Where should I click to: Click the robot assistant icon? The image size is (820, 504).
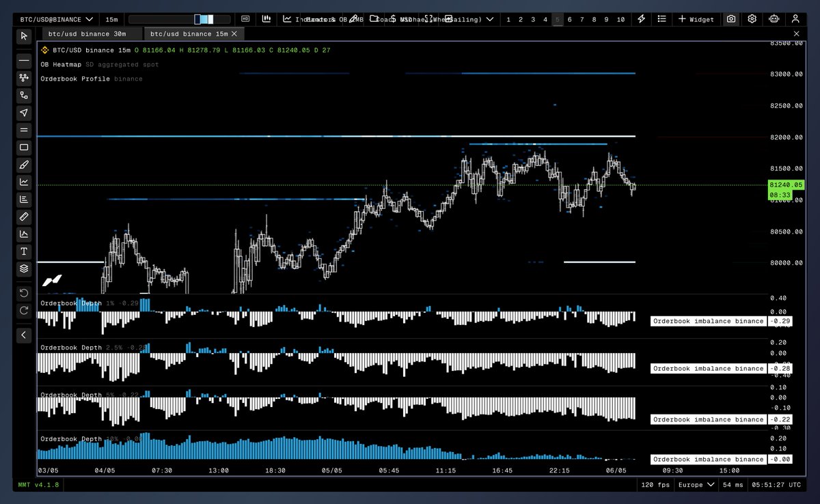774,19
